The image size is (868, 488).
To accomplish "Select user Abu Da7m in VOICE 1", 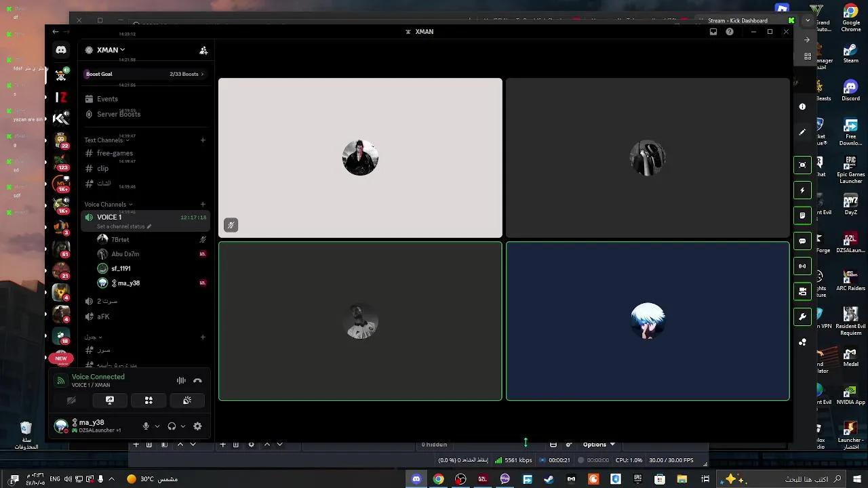I will [x=125, y=254].
